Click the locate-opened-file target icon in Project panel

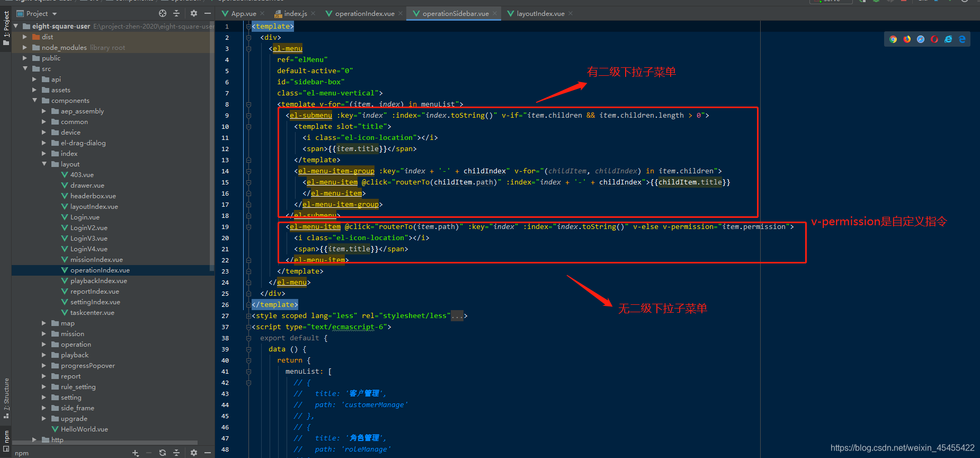[x=163, y=13]
